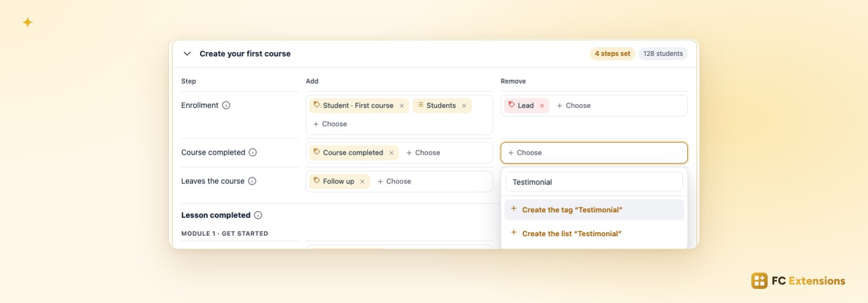Click the 4 steps set badge
This screenshot has width=868, height=303.
click(x=612, y=54)
